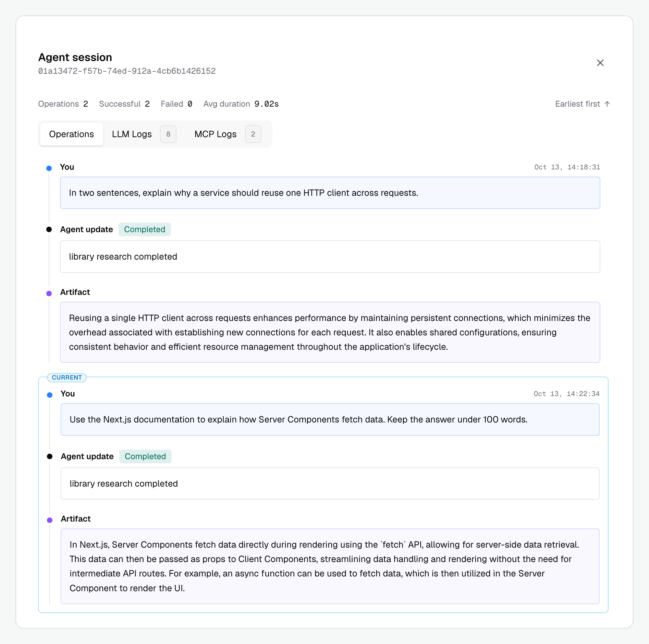Click the CURRENT label badge
This screenshot has width=649, height=644.
point(67,378)
